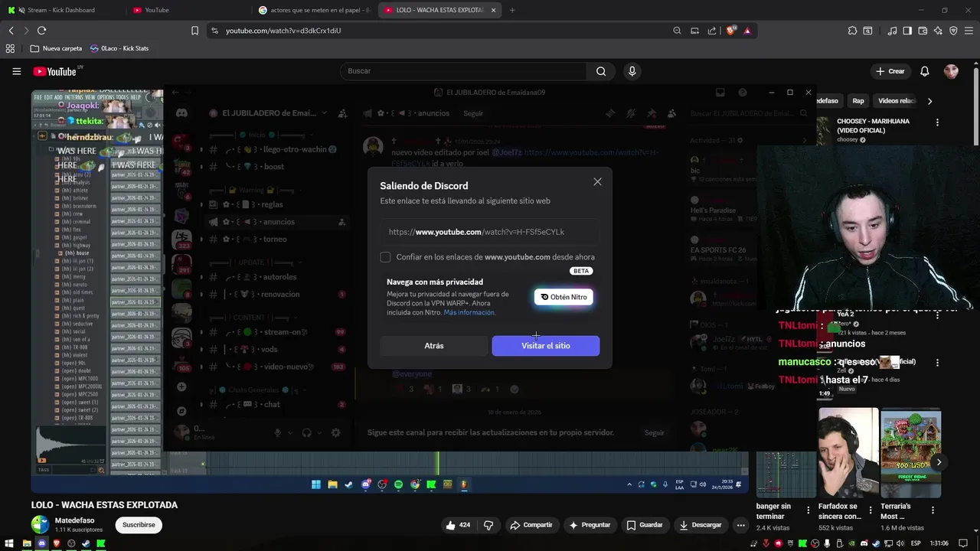Open the Leo AI sparkle icon
The height and width of the screenshot is (551, 980).
pyautogui.click(x=938, y=31)
